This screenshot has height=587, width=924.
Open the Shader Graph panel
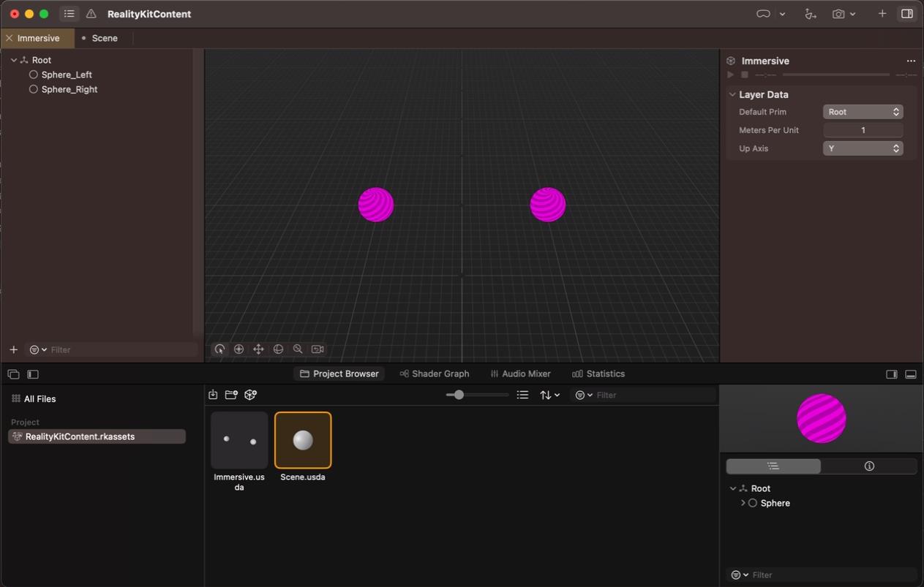434,374
